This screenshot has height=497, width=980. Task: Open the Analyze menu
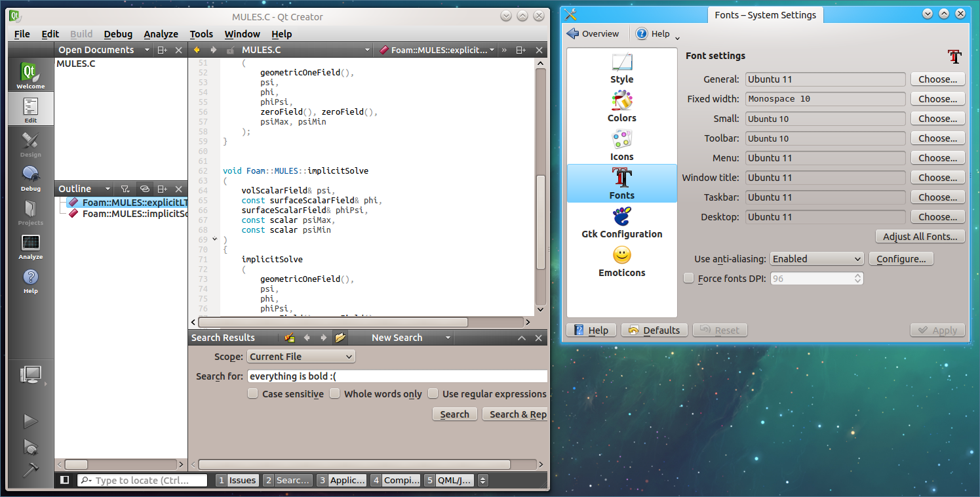coord(161,34)
